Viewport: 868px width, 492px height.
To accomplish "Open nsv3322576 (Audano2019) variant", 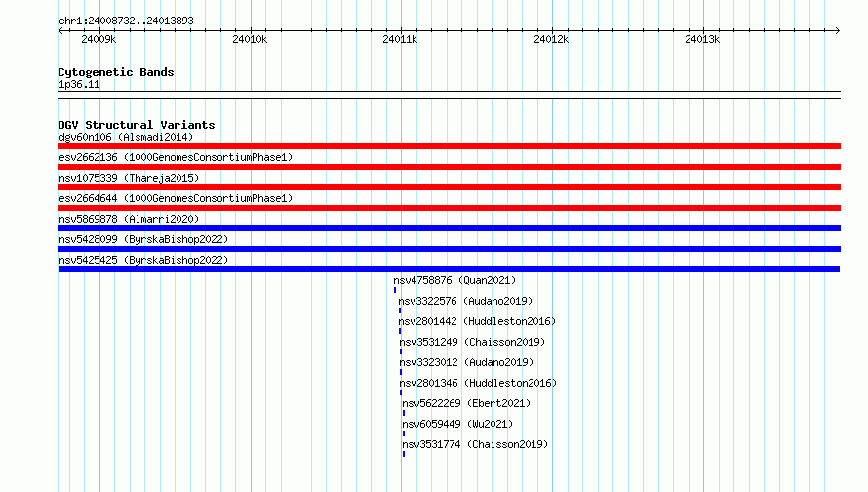I will (x=465, y=301).
